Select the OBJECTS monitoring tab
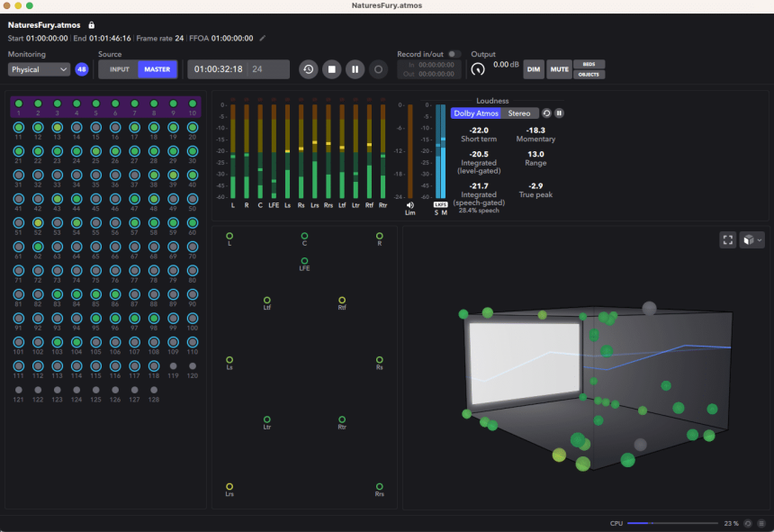Viewport: 774px width, 532px height. [588, 75]
